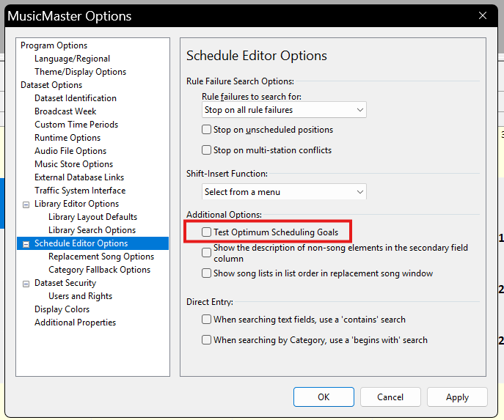Open Language/Regional settings
This screenshot has width=504, height=420.
click(x=72, y=59)
